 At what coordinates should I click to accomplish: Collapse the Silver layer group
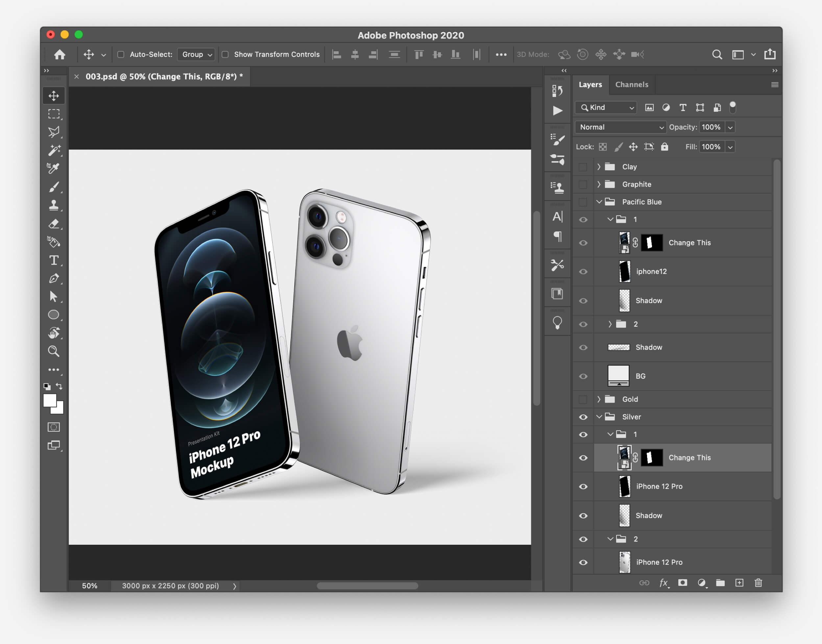[599, 417]
